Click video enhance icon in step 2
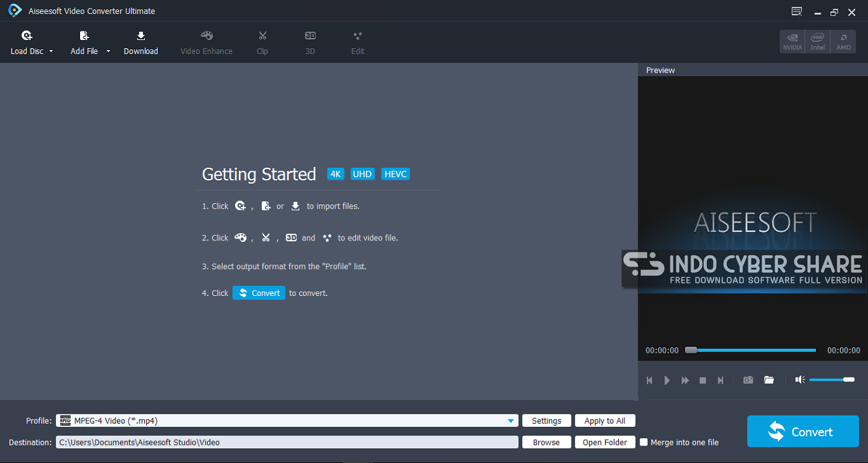Viewport: 868px width, 463px height. [x=240, y=238]
